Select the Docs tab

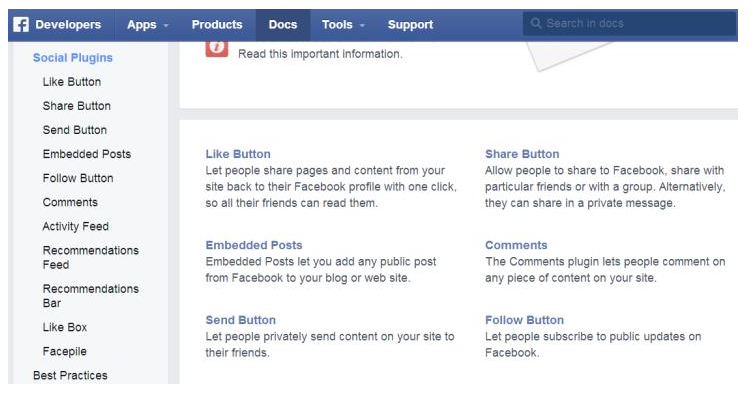click(283, 25)
